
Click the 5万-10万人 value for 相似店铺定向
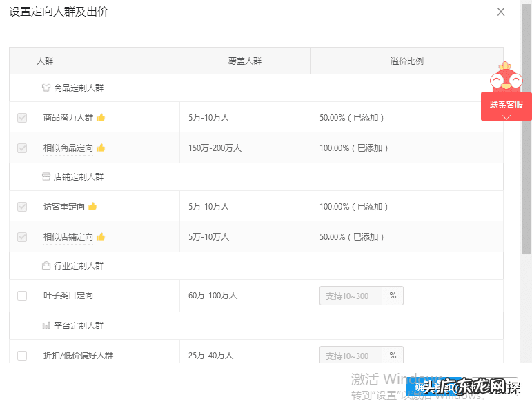[208, 237]
